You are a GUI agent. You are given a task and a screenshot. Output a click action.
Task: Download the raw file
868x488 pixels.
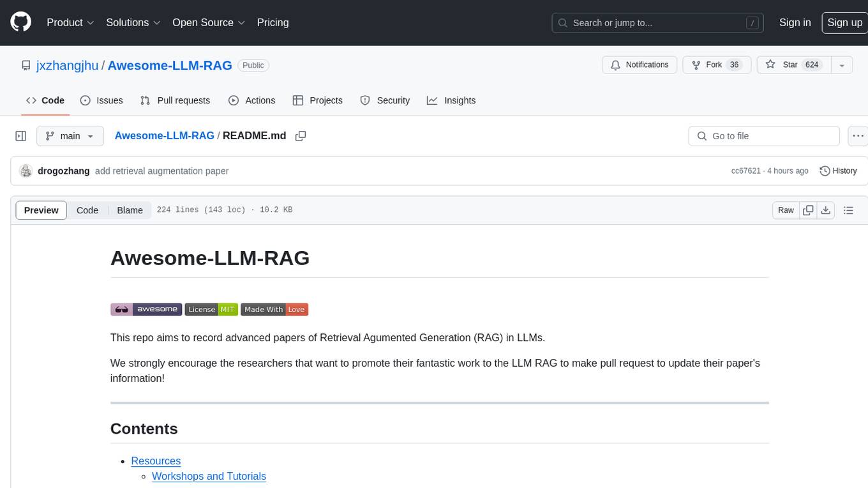826,210
